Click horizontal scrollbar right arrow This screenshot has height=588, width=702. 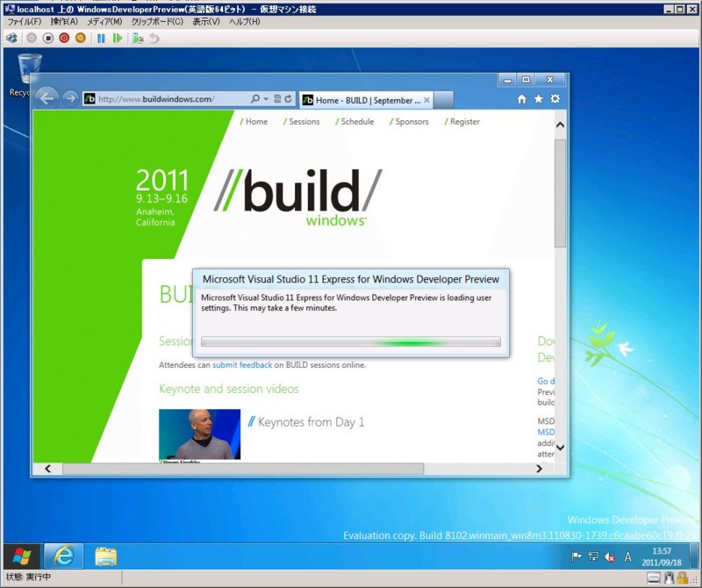point(539,469)
